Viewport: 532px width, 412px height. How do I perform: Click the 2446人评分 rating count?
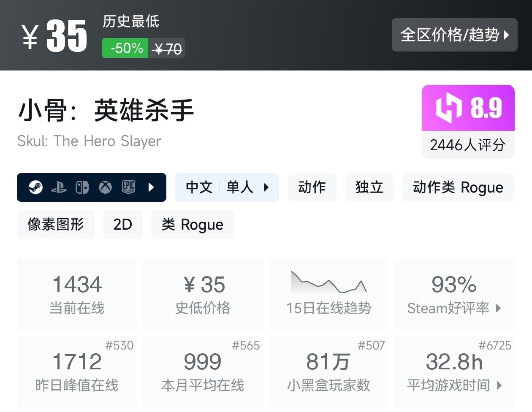pos(468,145)
